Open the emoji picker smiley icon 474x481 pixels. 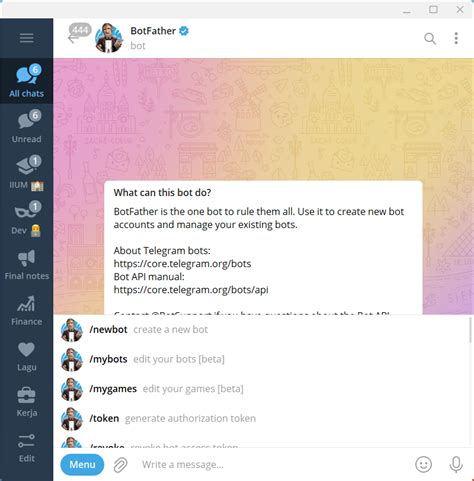pos(423,464)
